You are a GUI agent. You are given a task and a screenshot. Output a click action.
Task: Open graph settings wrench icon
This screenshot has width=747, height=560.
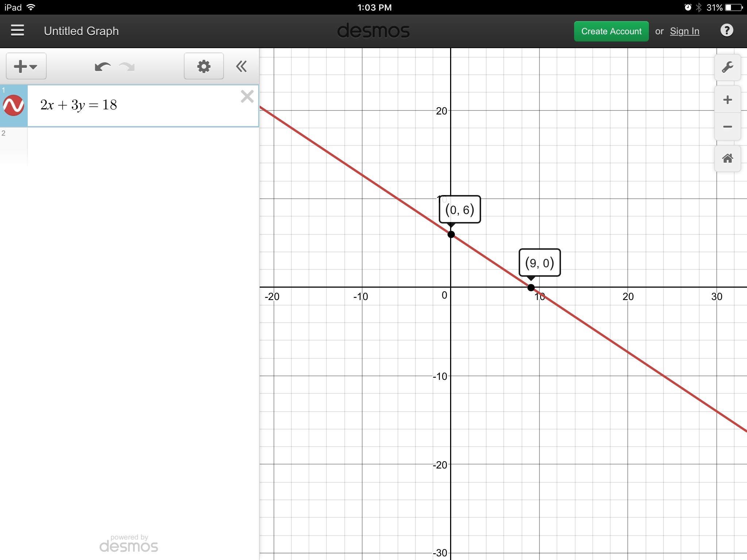[x=727, y=67]
